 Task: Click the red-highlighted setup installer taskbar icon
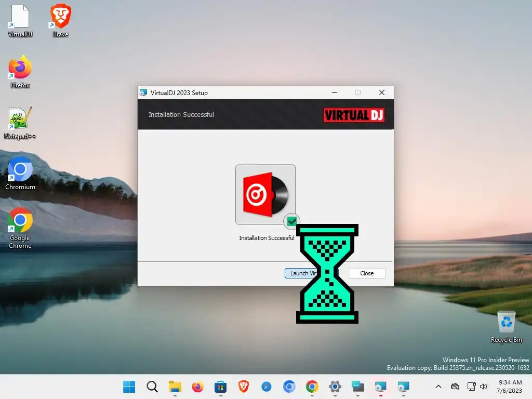pyautogui.click(x=381, y=387)
